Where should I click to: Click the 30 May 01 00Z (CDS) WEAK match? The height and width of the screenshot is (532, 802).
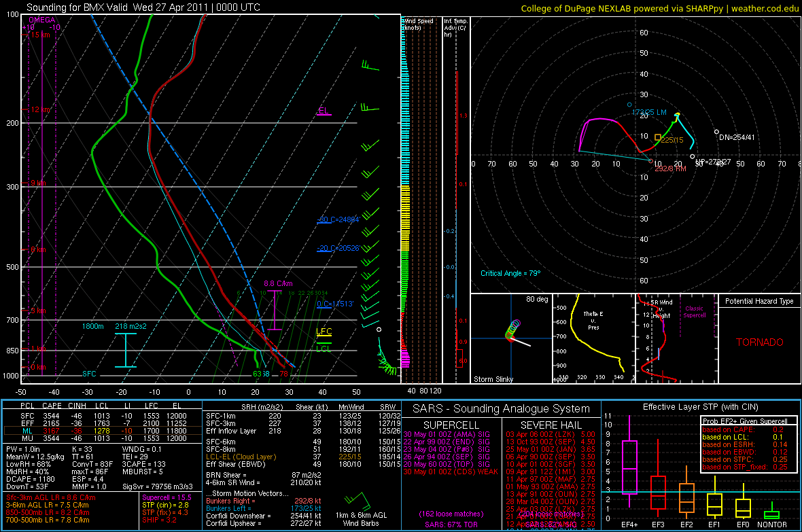click(451, 472)
